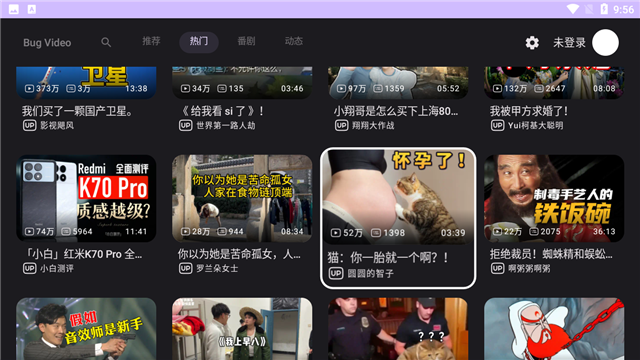Viewport: 640px width, 360px height.
Task: Click UP badge beside Yui柯基大聪明
Action: pyautogui.click(x=497, y=125)
